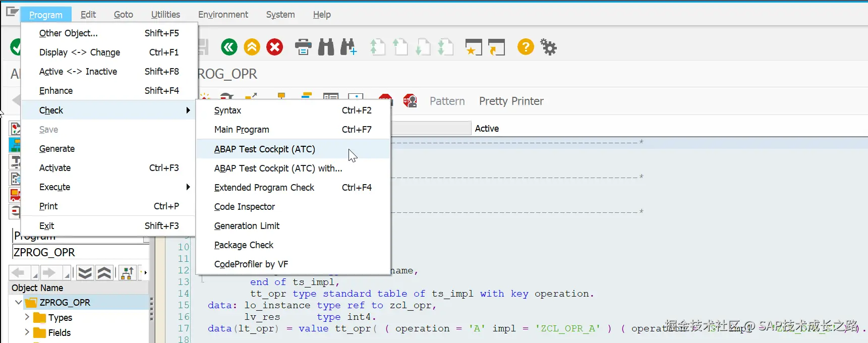Viewport: 868px width, 343px height.
Task: Click the Pattern button
Action: (x=447, y=101)
